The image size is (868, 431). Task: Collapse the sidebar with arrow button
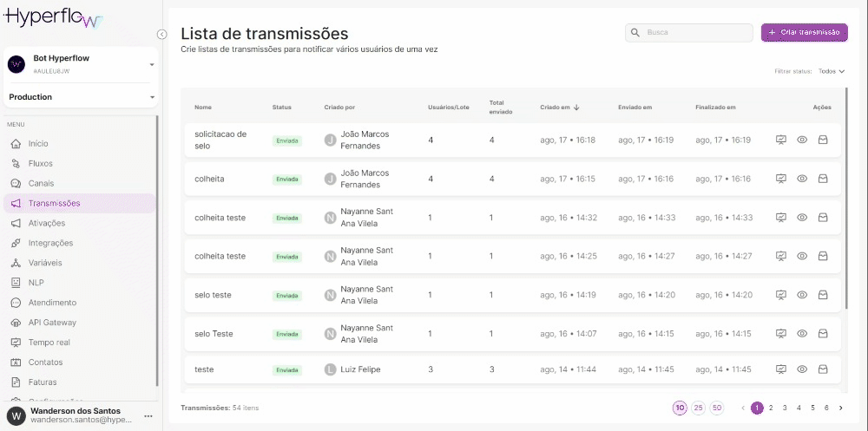pyautogui.click(x=161, y=34)
